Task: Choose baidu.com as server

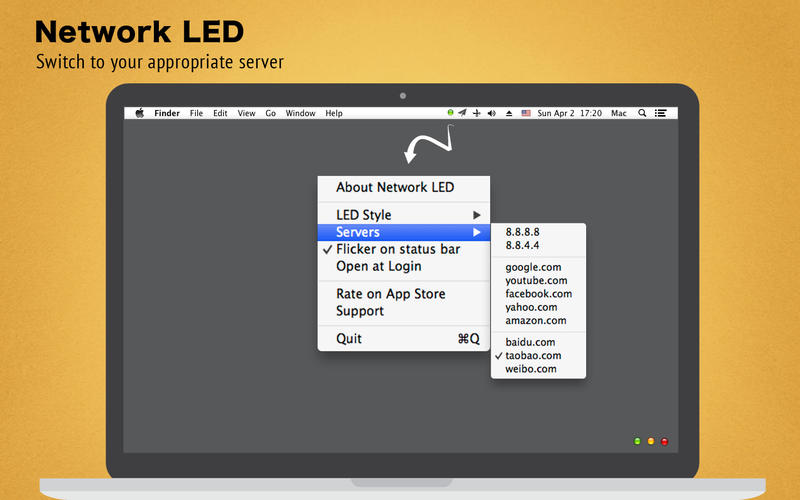Action: point(538,342)
